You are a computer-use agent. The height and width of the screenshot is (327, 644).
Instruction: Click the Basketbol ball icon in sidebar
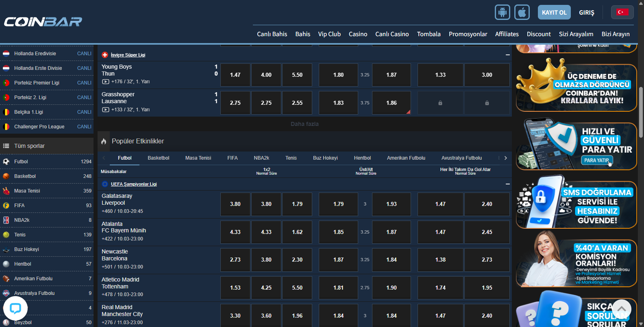click(6, 176)
